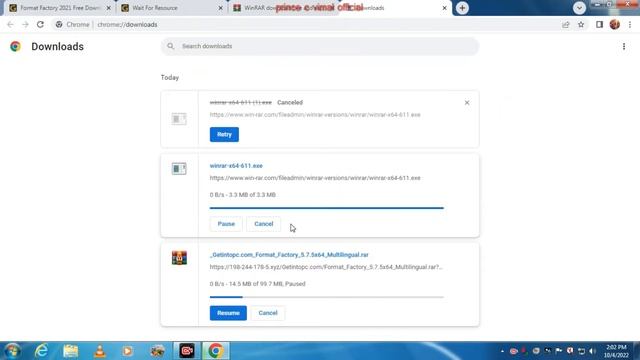Image resolution: width=640 pixels, height=360 pixels.
Task: Click the Canceled status label
Action: pyautogui.click(x=290, y=102)
